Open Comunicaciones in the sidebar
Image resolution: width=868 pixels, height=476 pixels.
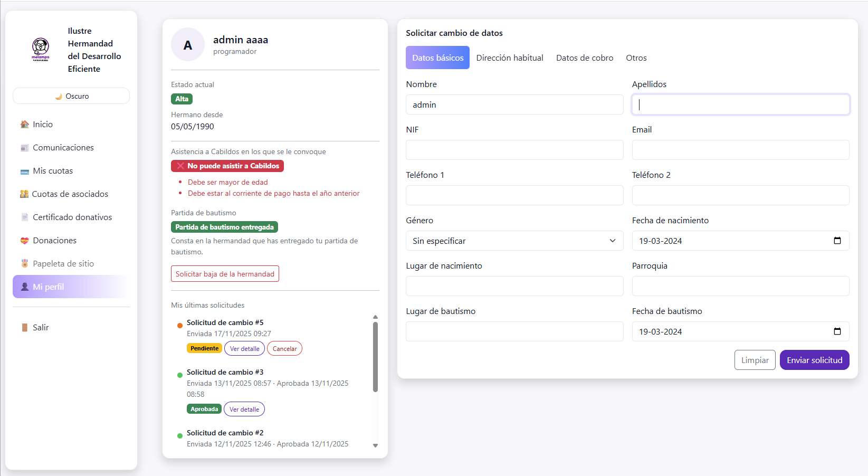coord(71,148)
